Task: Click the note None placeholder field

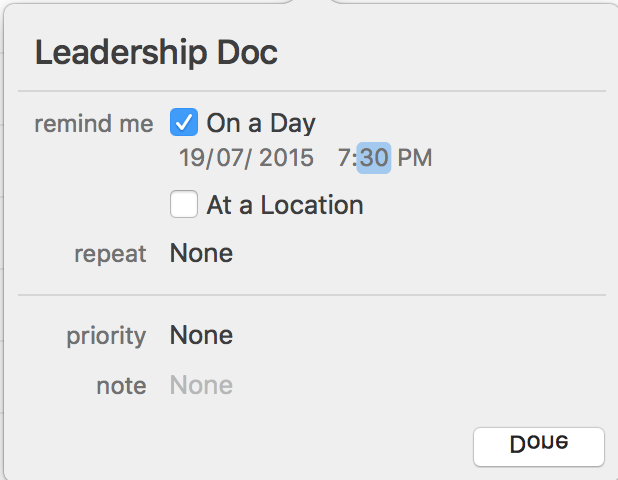Action: [201, 385]
